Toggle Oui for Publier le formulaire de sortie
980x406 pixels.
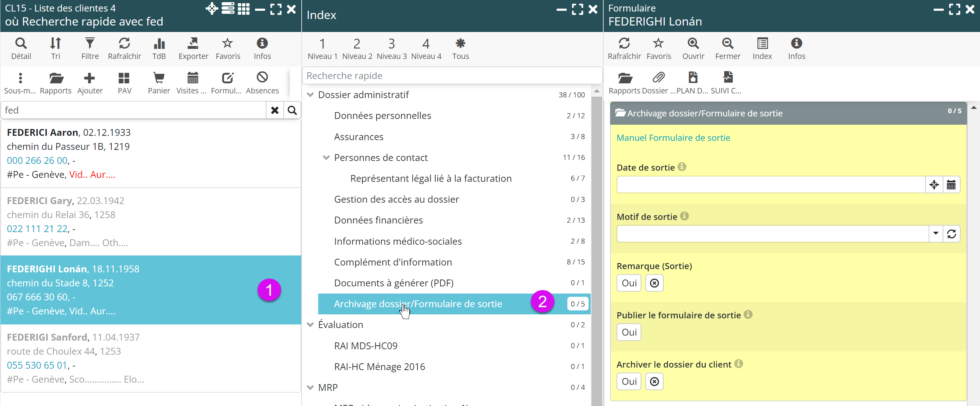point(629,332)
